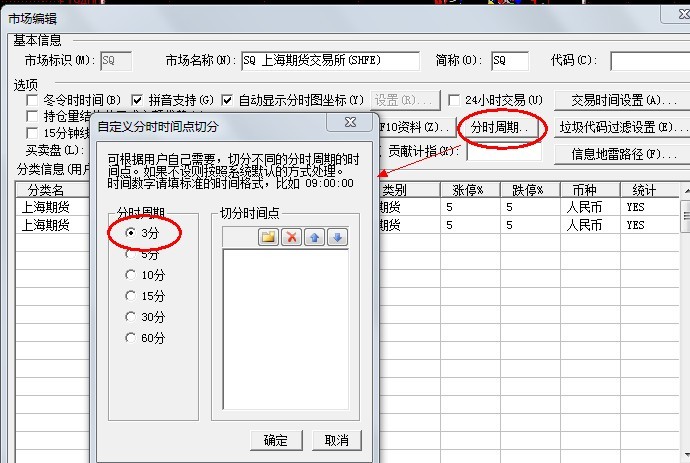Click the 统计 column header
Screen dimensions: 690x463
(650, 190)
